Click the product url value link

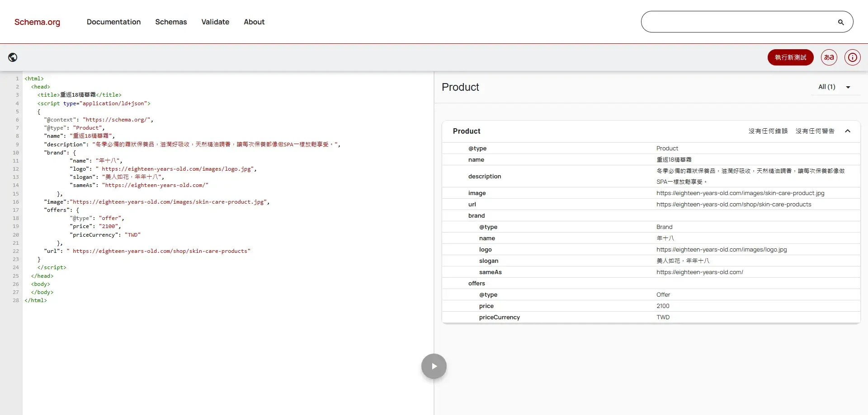click(x=733, y=205)
